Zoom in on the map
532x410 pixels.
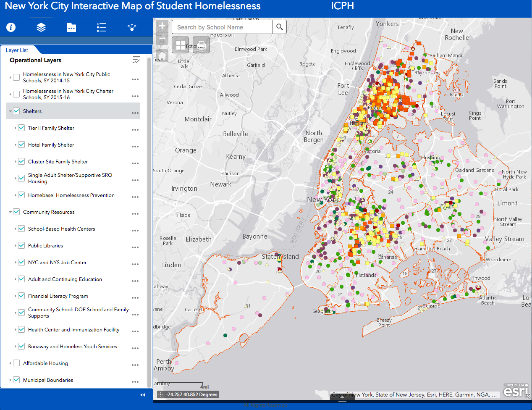coord(162,26)
